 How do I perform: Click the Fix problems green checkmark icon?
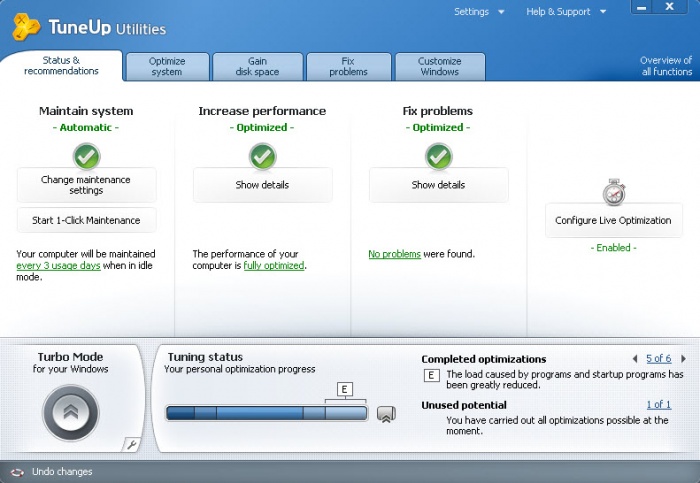pyautogui.click(x=438, y=156)
